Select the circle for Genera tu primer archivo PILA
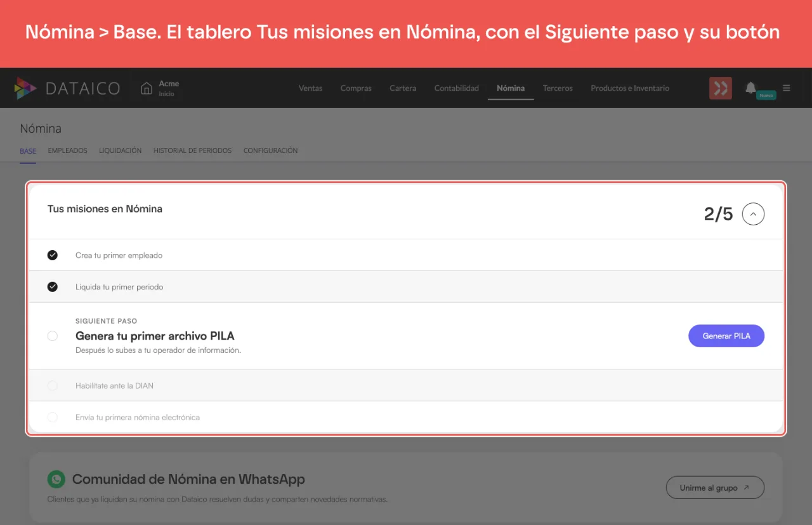The width and height of the screenshot is (812, 525). click(x=53, y=336)
